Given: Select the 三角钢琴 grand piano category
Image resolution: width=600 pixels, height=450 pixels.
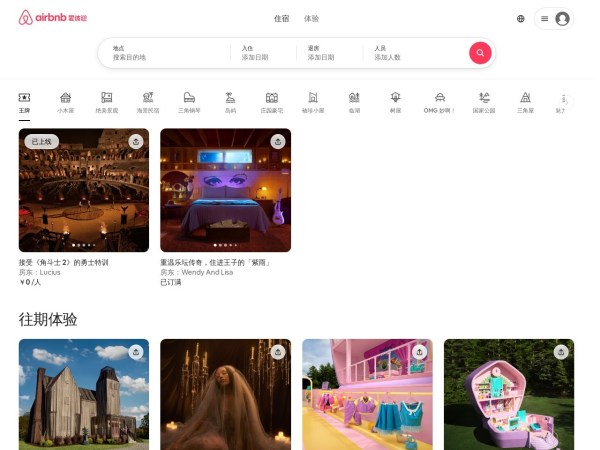Looking at the screenshot, I should tap(189, 102).
